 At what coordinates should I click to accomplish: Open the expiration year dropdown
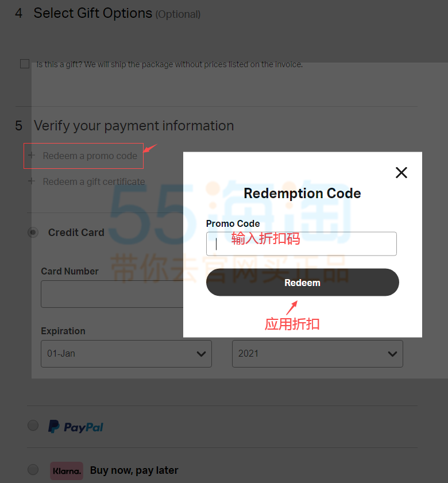tap(318, 354)
